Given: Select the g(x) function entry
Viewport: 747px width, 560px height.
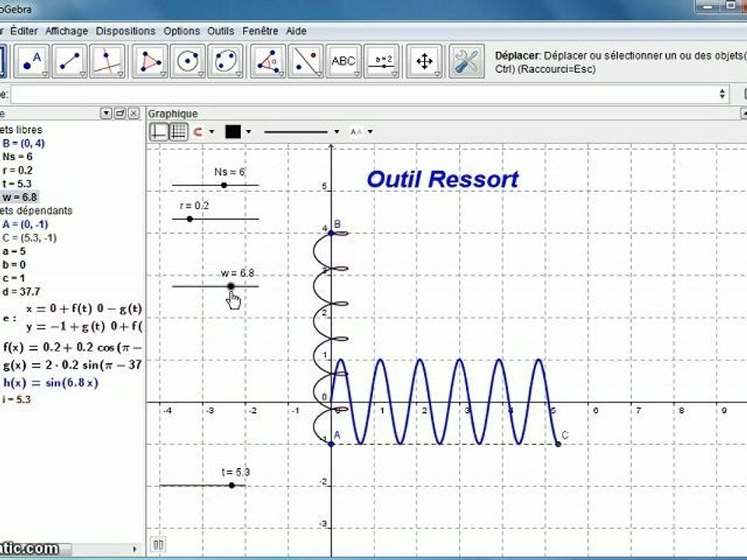Looking at the screenshot, I should click(72, 366).
